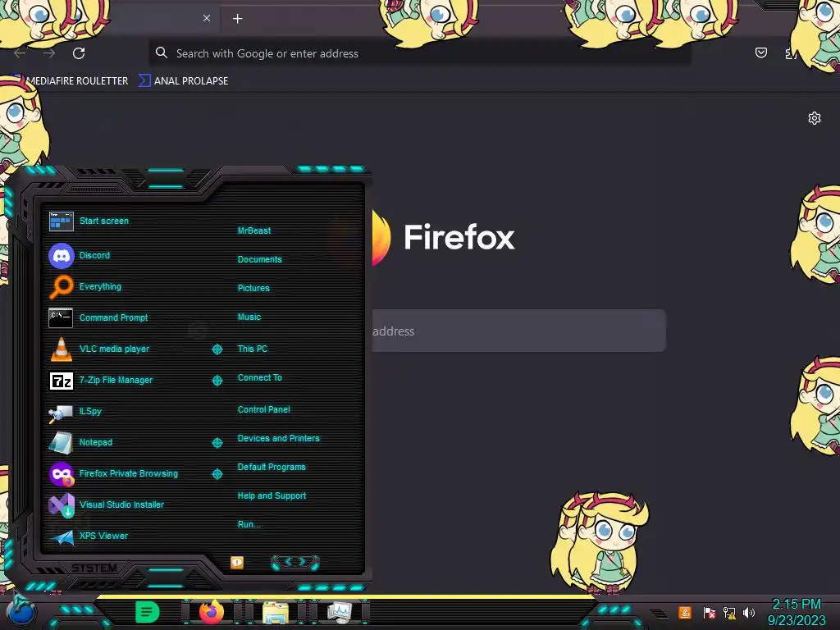The width and height of the screenshot is (840, 630).
Task: Open Control Panel
Action: [x=263, y=409]
